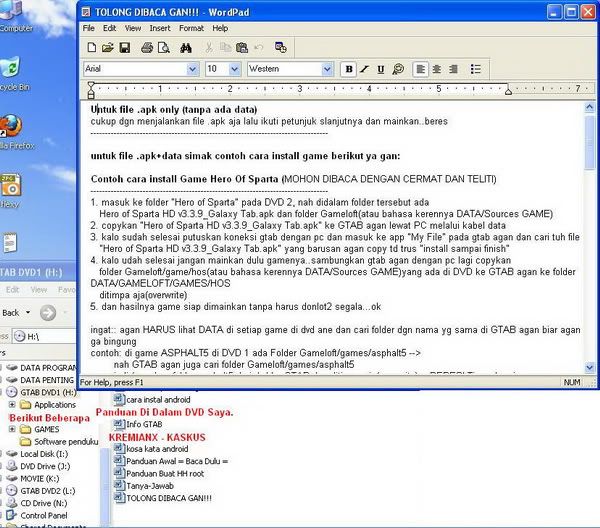
Task: Open Back history dropdown arrow in Explorer
Action: (28, 313)
